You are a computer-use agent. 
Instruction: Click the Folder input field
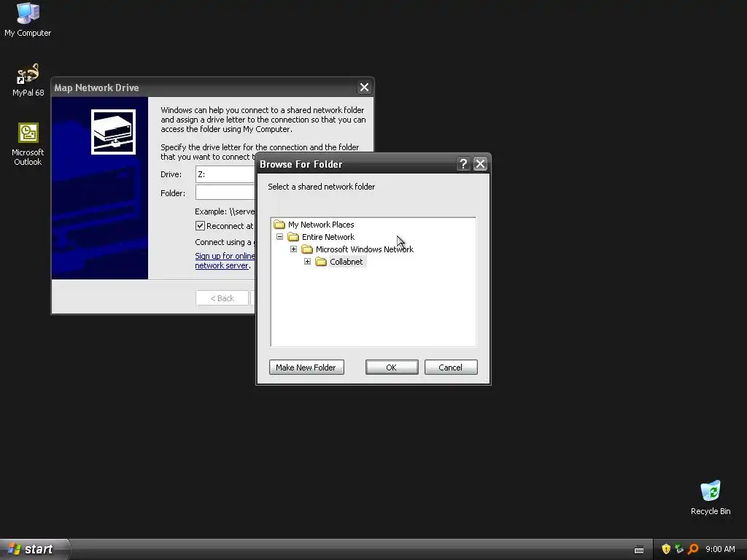(225, 192)
